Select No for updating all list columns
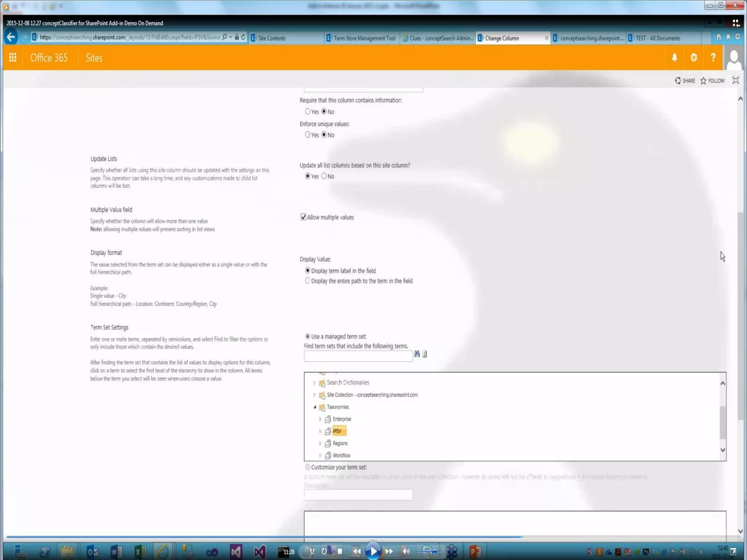The width and height of the screenshot is (747, 560). coord(324,176)
